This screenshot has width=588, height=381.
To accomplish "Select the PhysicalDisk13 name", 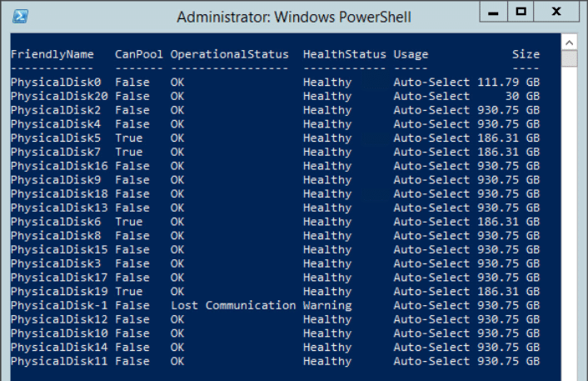I will 59,208.
